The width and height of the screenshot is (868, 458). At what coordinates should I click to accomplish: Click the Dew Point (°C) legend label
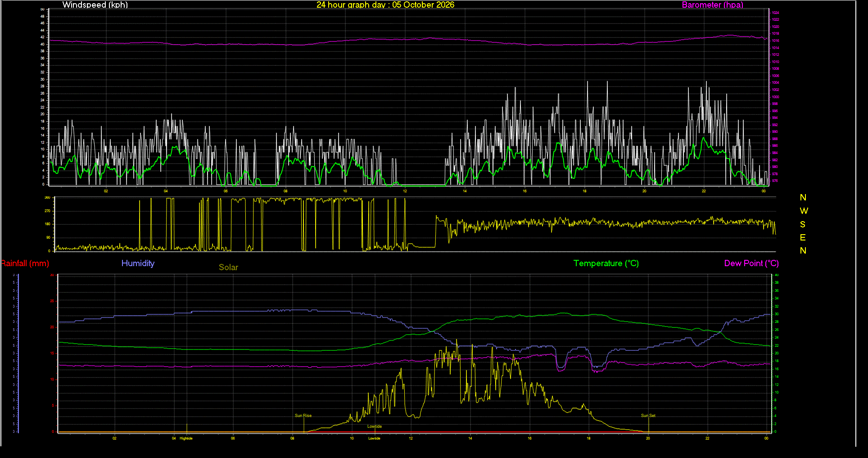pos(751,263)
